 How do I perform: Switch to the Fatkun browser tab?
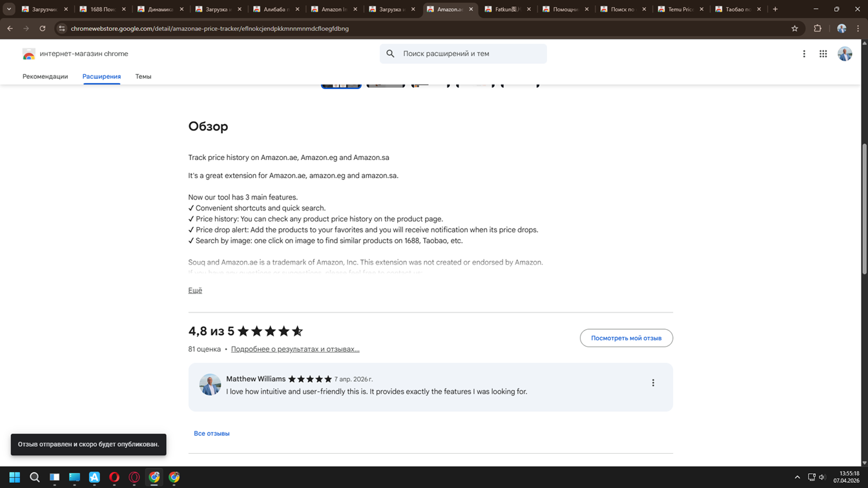[x=506, y=9]
